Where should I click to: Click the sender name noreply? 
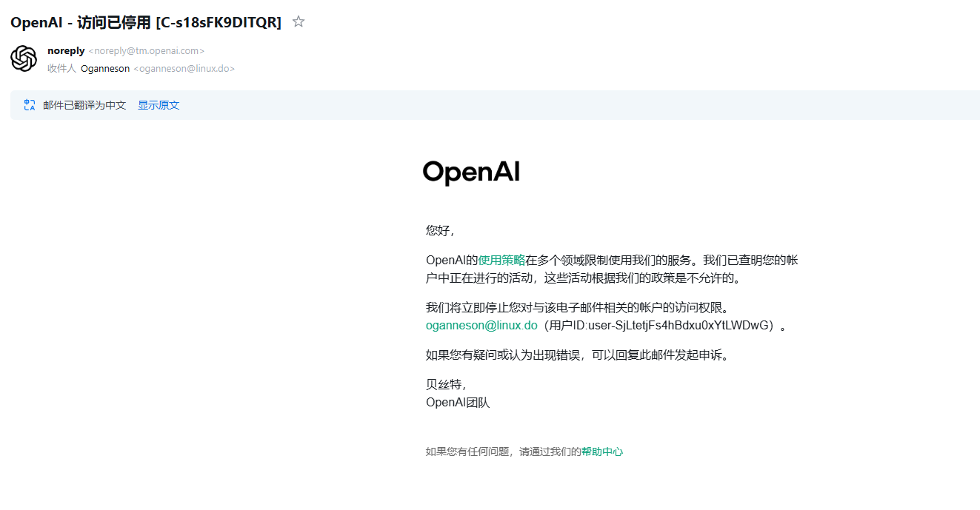pos(66,51)
